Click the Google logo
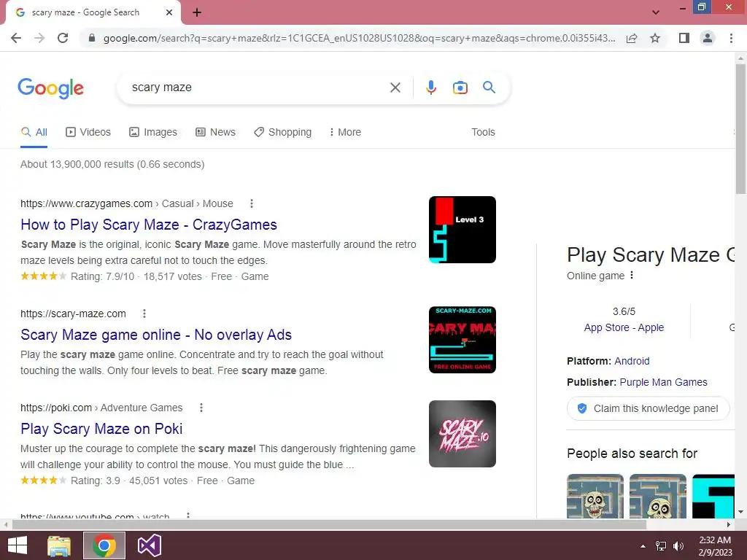 click(50, 88)
